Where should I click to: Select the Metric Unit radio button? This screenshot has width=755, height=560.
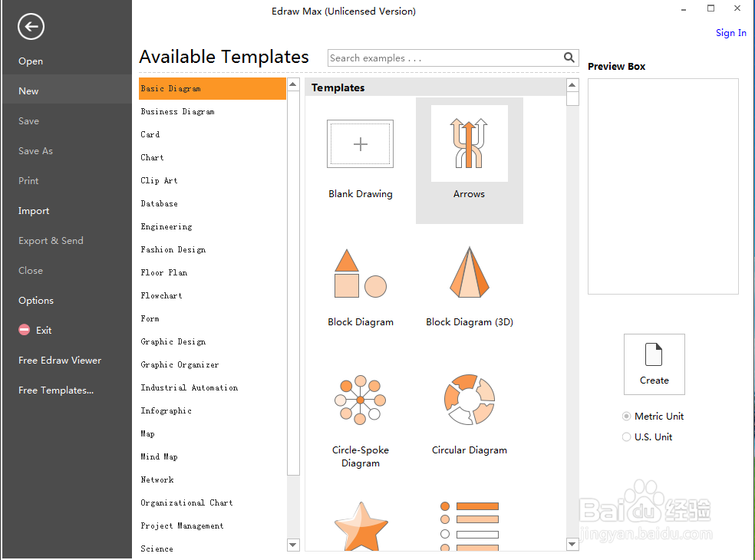click(x=626, y=416)
